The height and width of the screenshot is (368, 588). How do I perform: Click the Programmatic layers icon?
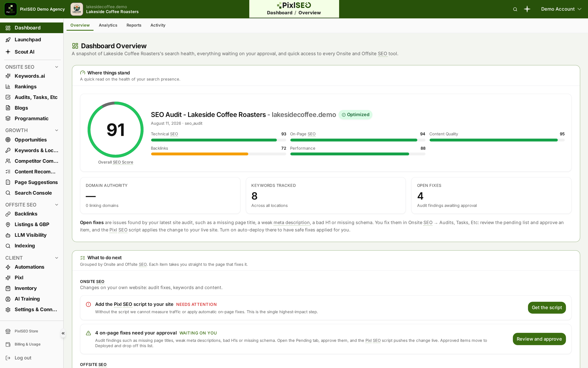click(x=8, y=119)
